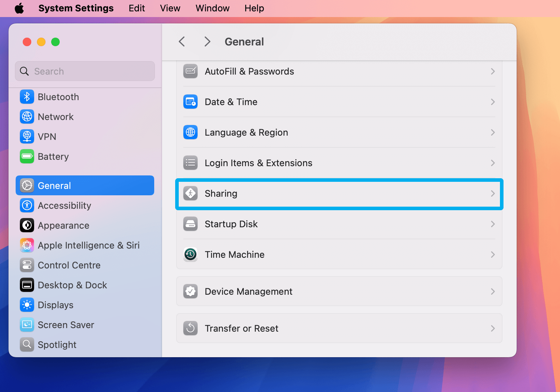The width and height of the screenshot is (560, 392).
Task: Open the Startup Disk label text
Action: tap(231, 224)
